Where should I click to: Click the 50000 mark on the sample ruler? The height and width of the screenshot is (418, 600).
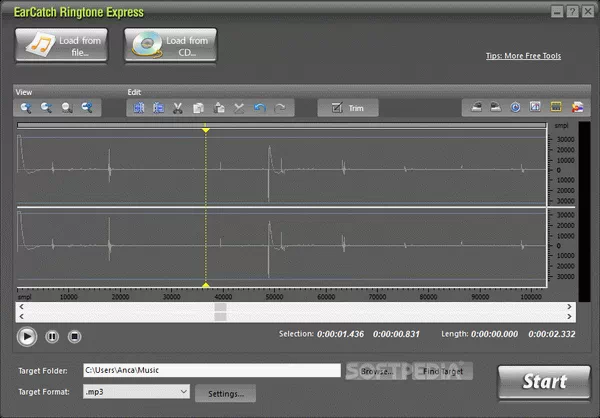point(274,297)
